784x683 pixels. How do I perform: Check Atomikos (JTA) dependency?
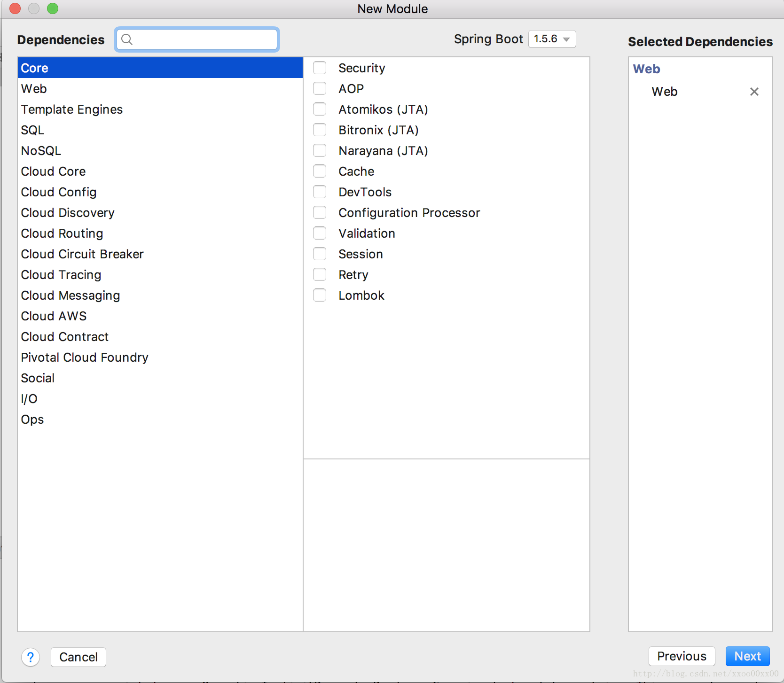[x=320, y=109]
